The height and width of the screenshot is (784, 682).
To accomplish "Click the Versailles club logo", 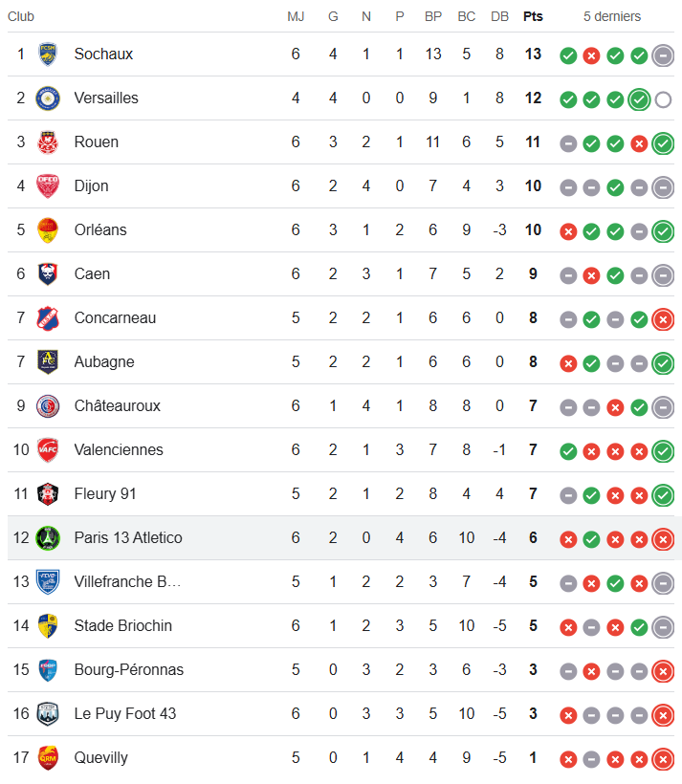I will coord(48,98).
